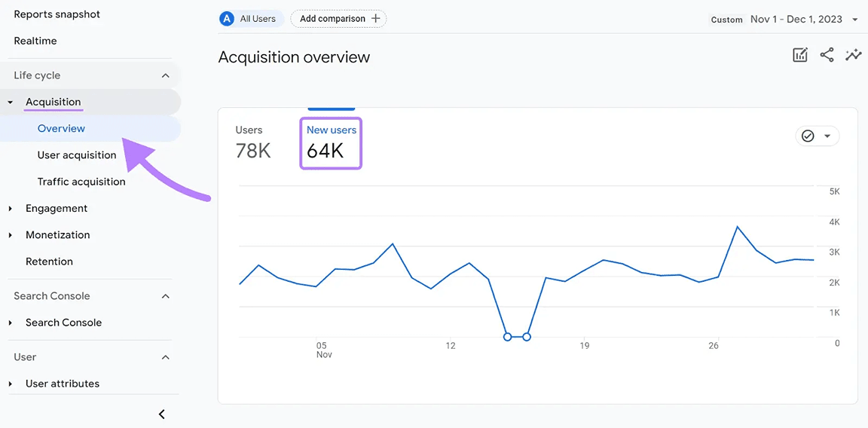Switch to the Users metric tab
The width and height of the screenshot is (868, 428).
click(x=252, y=143)
